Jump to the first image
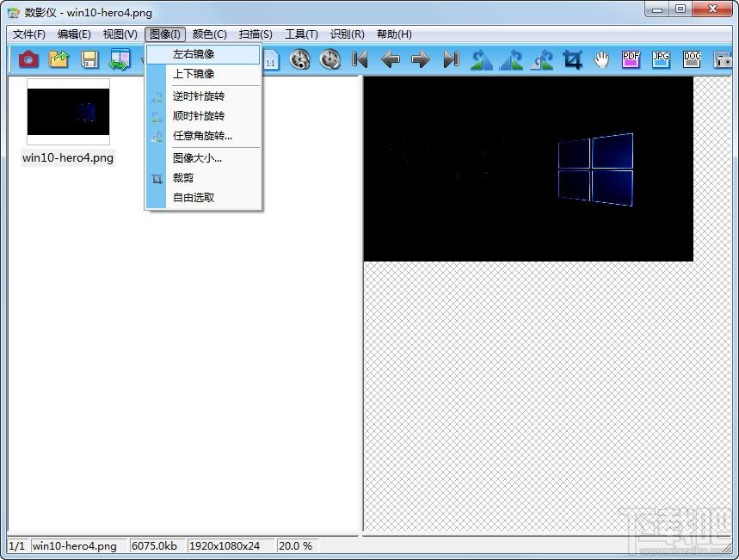This screenshot has height=560, width=739. (x=360, y=59)
